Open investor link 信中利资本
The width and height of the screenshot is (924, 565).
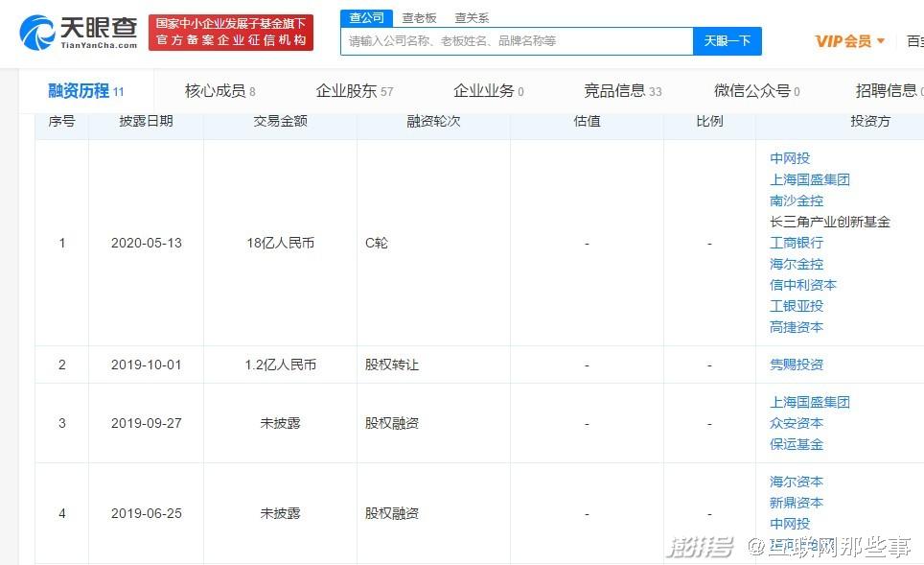click(x=803, y=285)
